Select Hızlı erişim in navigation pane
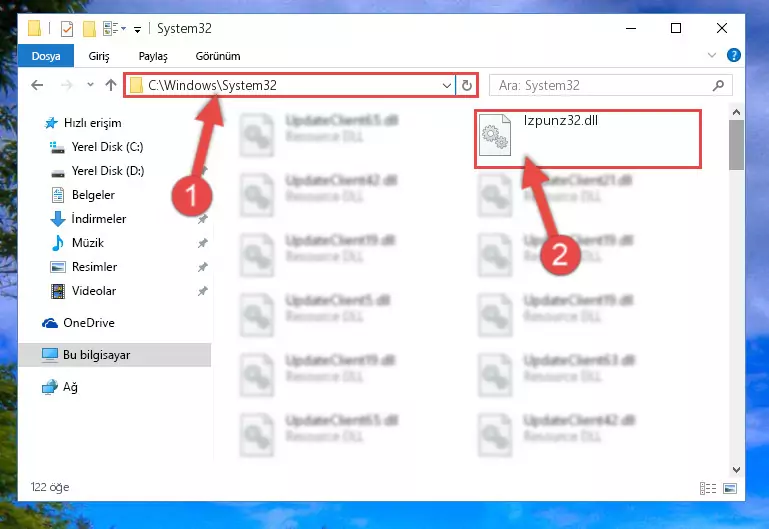The width and height of the screenshot is (769, 529). tap(92, 123)
